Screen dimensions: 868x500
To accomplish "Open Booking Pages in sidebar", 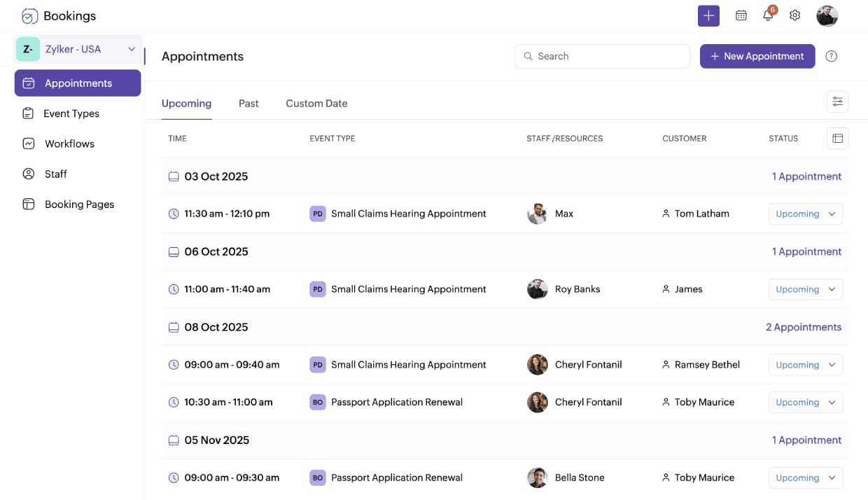I will coord(79,204).
